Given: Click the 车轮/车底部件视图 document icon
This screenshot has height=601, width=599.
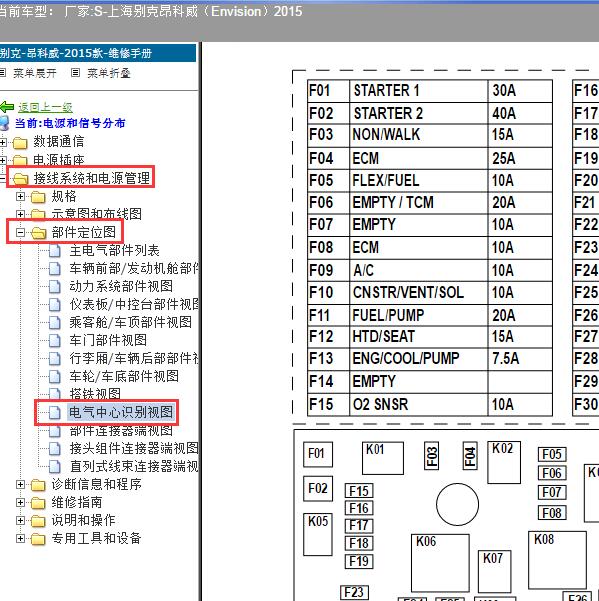Looking at the screenshot, I should coord(55,377).
